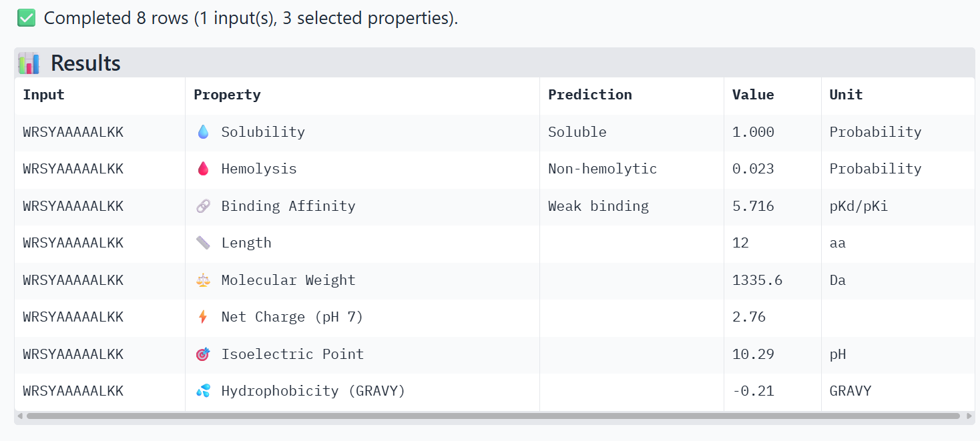Click the horizontal scrollbar under the table

(493, 416)
